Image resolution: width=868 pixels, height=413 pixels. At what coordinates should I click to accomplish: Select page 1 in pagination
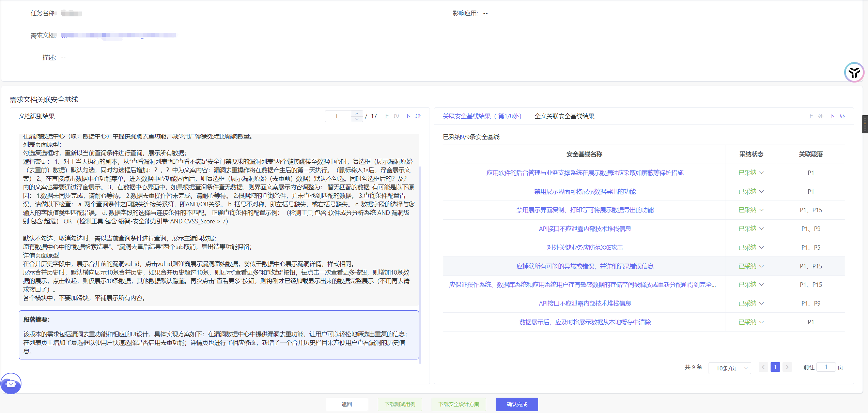pos(775,367)
